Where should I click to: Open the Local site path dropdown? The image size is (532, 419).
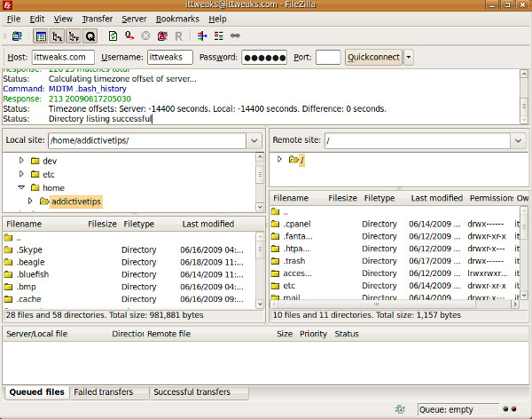click(x=254, y=140)
